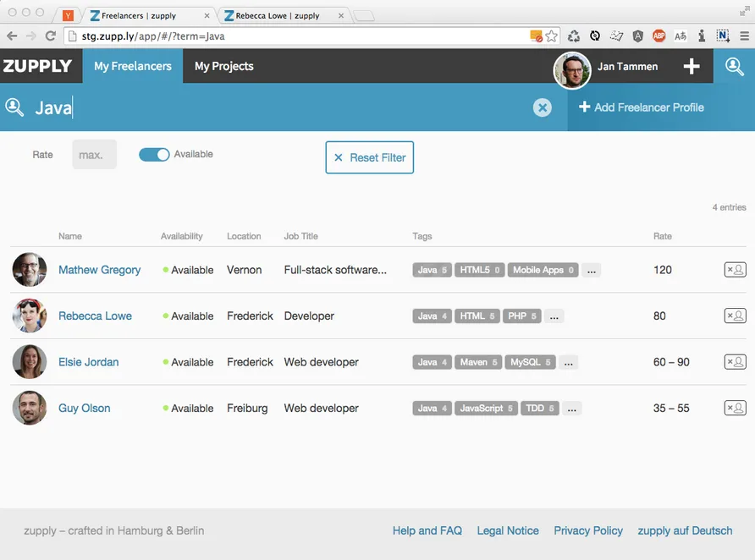
Task: Click the Reset Filter button
Action: [370, 157]
